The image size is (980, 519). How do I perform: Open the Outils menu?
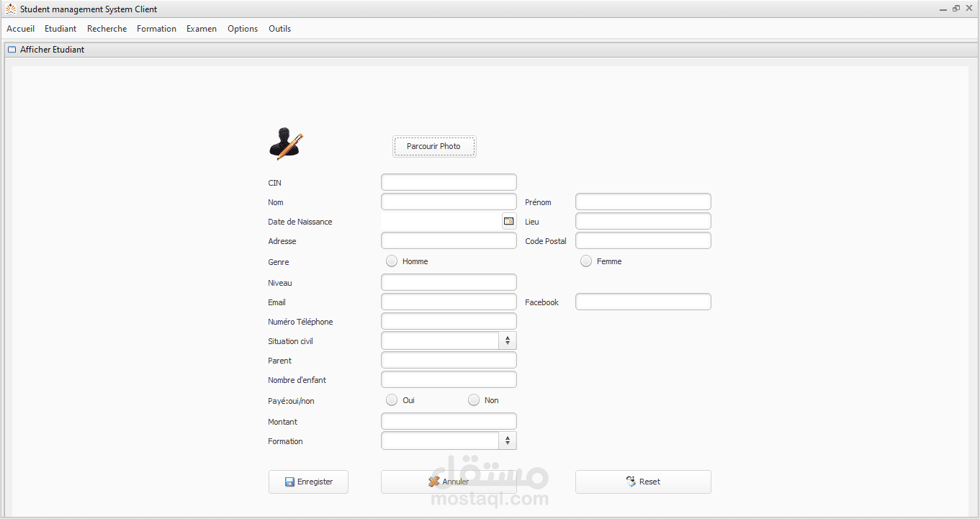click(x=280, y=29)
